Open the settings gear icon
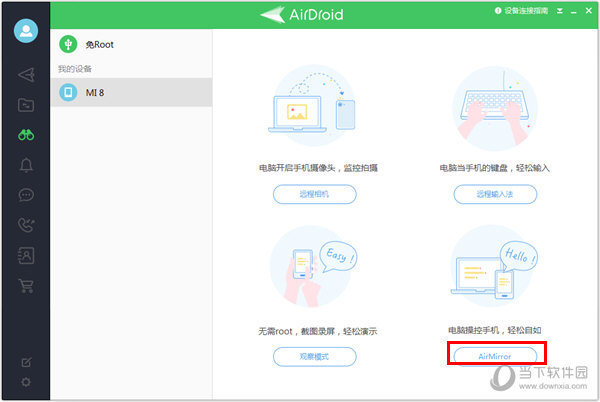Viewport: 600px width, 402px height. 26,382
